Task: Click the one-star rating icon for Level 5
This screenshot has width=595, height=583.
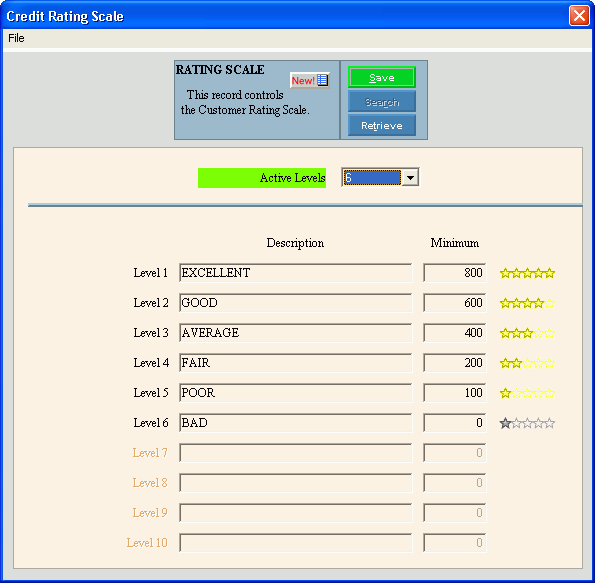Action: click(527, 393)
